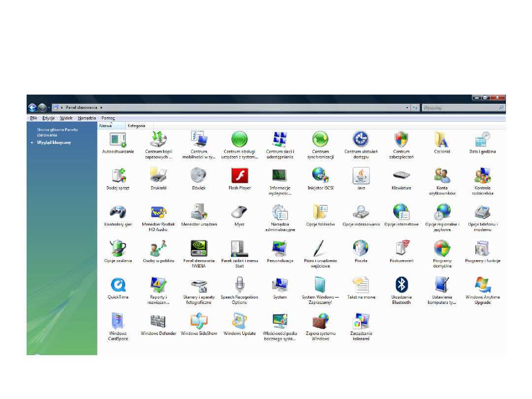Screen dimensions: 532x399
Task: Launch Panel sterowania NVIDIA
Action: tap(199, 249)
